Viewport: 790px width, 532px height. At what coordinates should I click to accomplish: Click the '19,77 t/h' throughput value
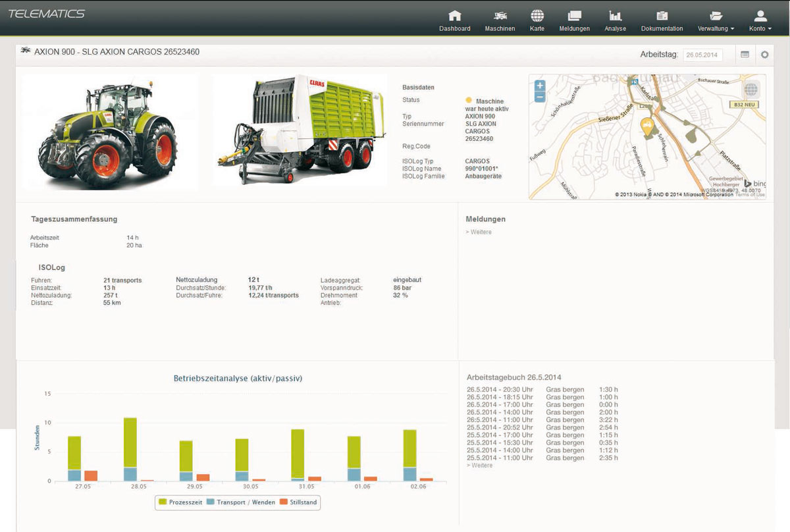point(261,288)
